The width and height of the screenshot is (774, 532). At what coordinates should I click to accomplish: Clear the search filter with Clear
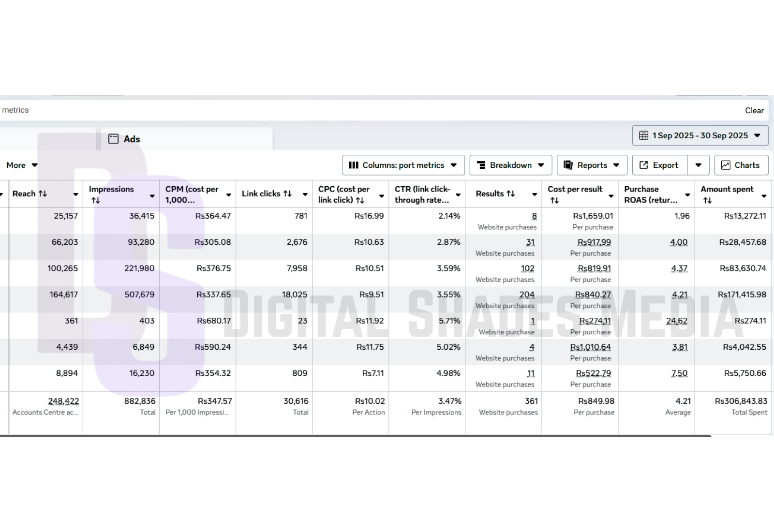click(x=754, y=110)
